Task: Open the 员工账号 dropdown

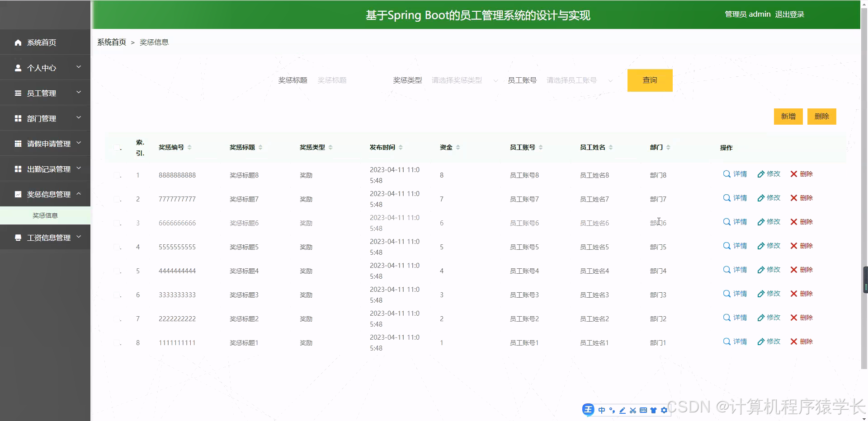Action: pos(579,80)
